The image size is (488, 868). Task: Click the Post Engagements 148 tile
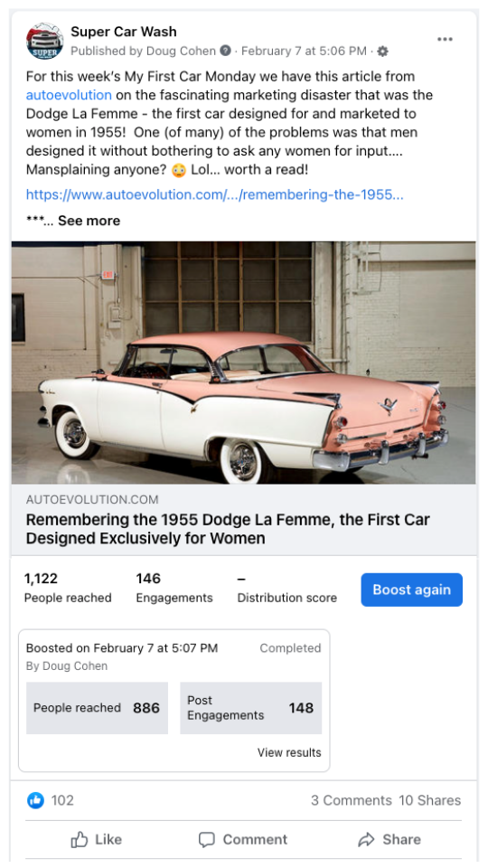tap(250, 708)
